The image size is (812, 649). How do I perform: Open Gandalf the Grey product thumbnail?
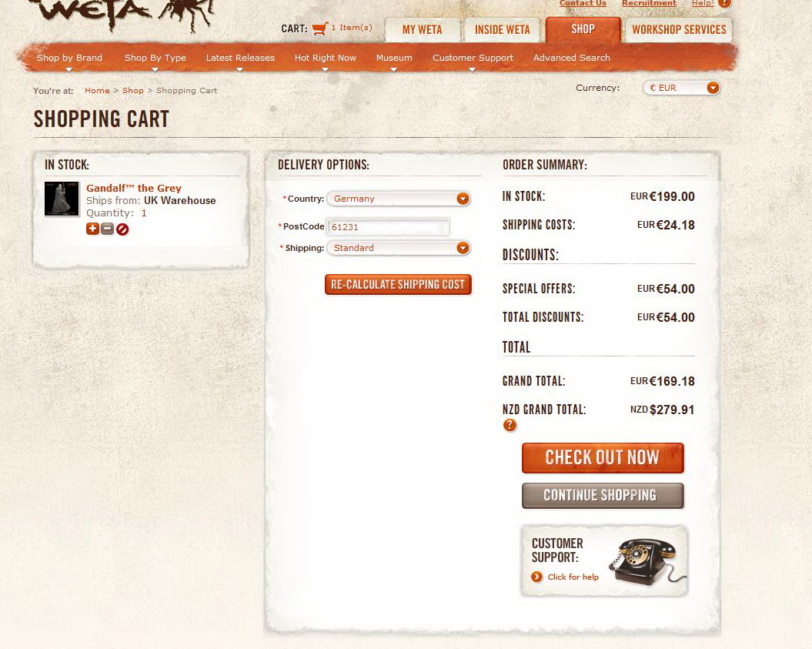click(x=62, y=199)
